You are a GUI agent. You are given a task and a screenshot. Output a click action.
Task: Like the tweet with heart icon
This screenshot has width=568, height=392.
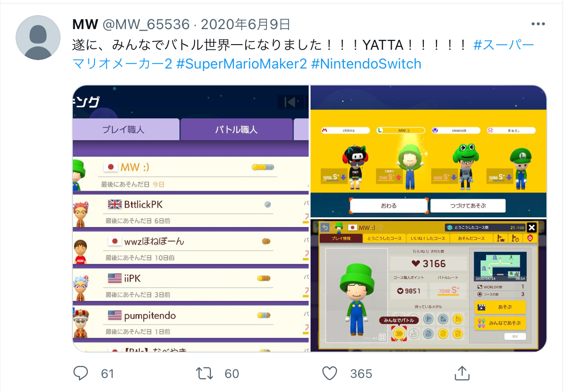[330, 373]
